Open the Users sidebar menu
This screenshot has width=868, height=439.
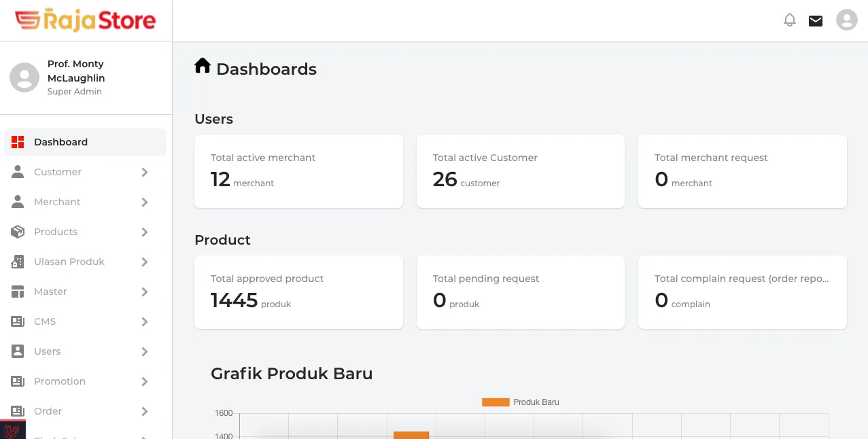click(x=85, y=351)
